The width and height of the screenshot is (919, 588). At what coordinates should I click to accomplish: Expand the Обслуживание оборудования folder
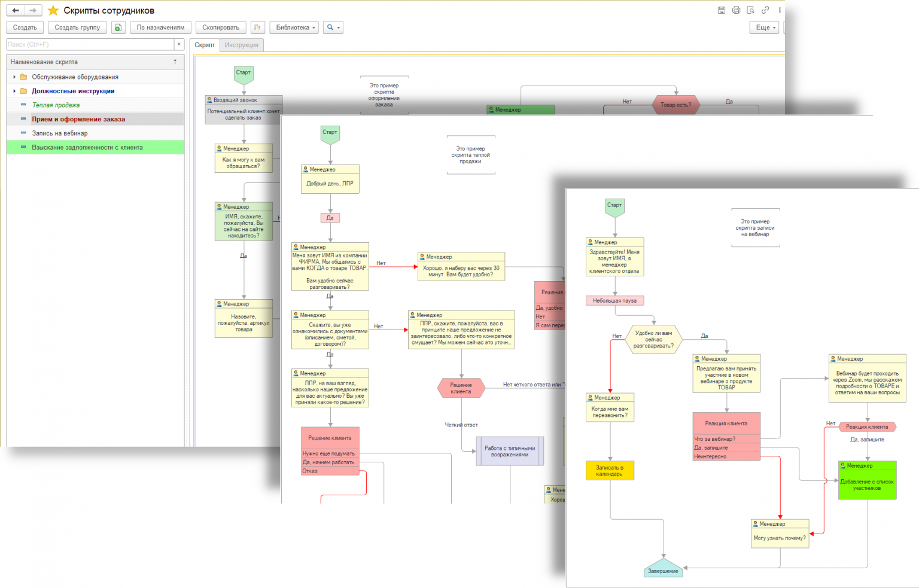click(x=14, y=77)
